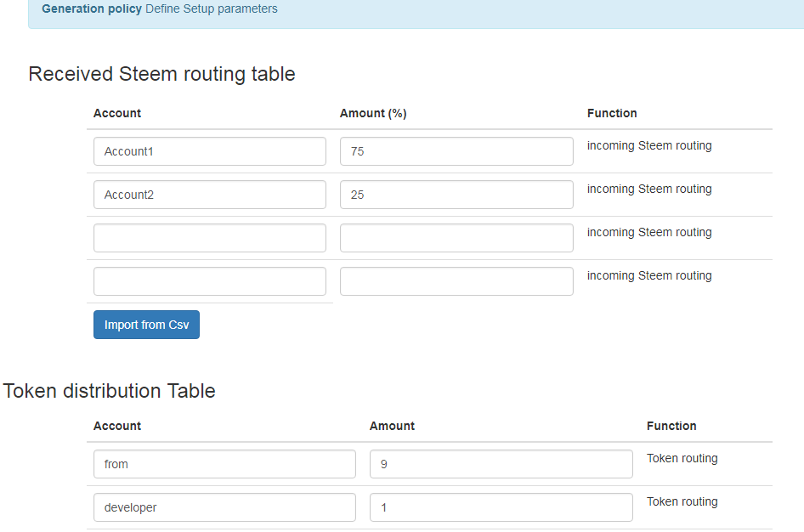The height and width of the screenshot is (532, 804).
Task: Click the Received Steem routing table heading
Action: 162,74
